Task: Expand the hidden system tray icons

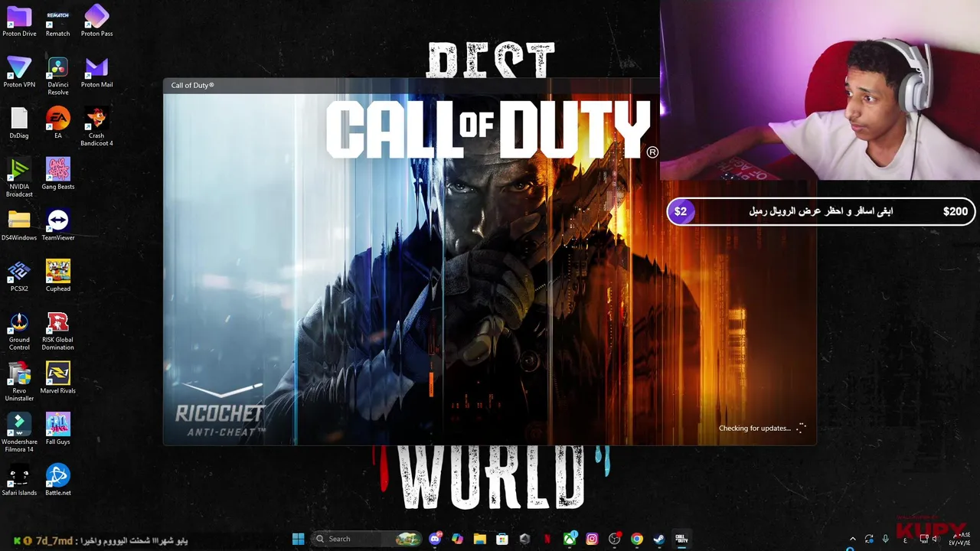Action: click(852, 539)
